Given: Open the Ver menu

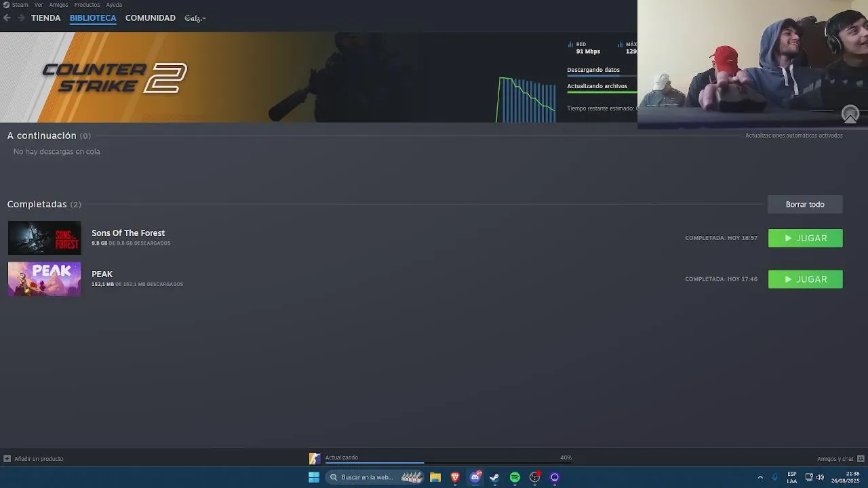Looking at the screenshot, I should [39, 5].
